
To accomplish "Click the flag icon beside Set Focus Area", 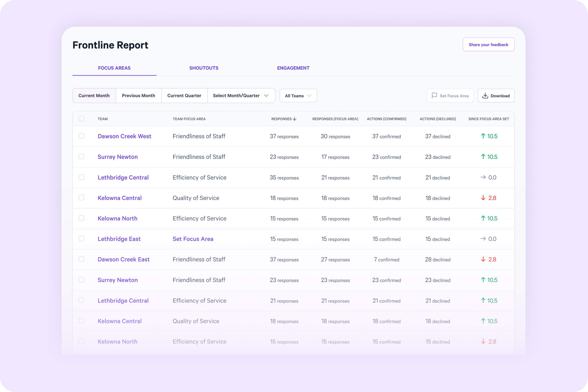I will [x=434, y=96].
